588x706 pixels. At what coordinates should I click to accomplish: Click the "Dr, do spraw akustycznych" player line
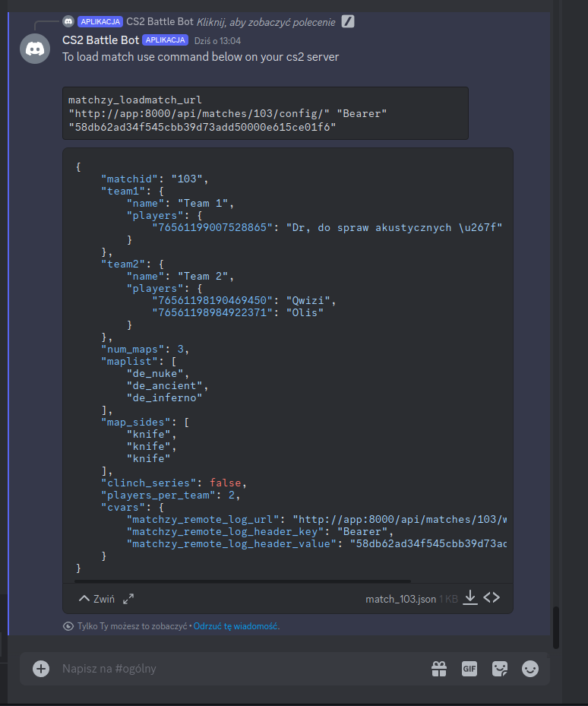(x=327, y=228)
